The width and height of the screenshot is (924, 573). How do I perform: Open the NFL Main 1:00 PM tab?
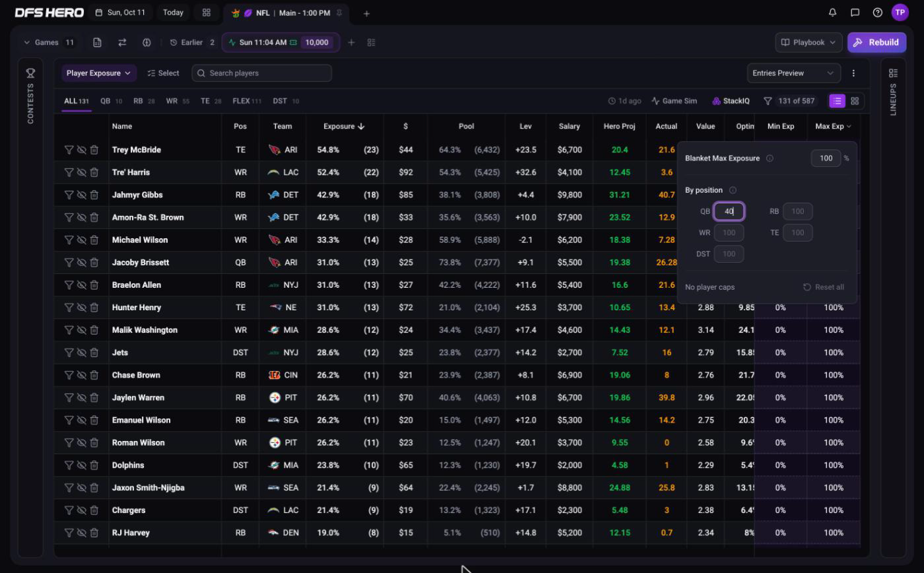(x=286, y=13)
